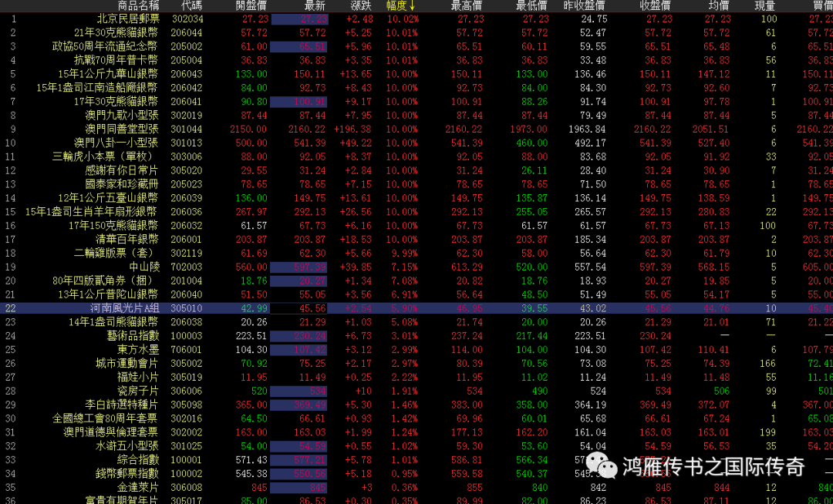Click previous close value 1963.84

tap(587, 129)
